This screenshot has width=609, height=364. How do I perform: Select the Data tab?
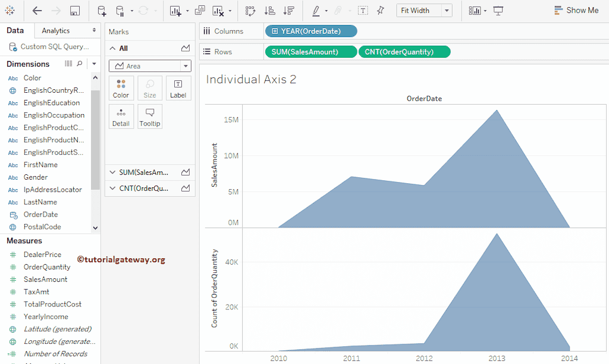point(16,30)
